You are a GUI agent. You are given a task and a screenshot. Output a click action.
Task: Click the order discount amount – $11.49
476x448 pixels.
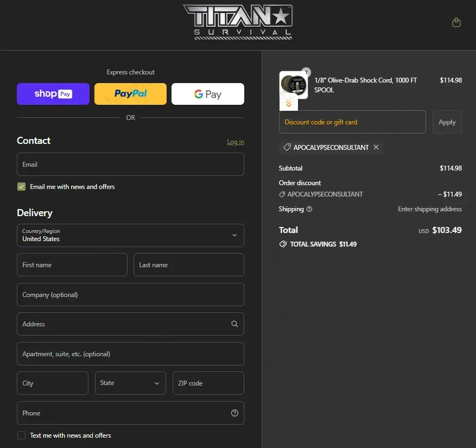point(449,194)
